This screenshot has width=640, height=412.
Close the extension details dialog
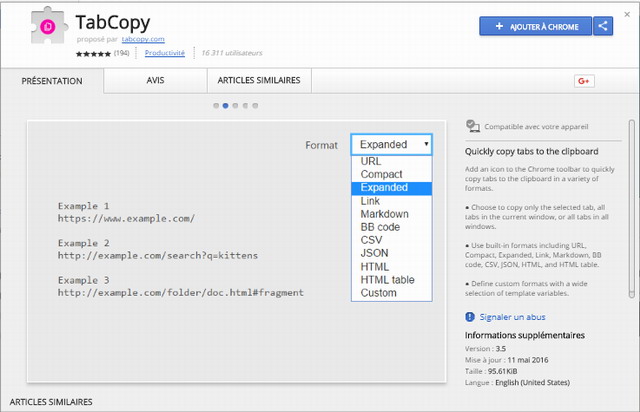pyautogui.click(x=627, y=15)
